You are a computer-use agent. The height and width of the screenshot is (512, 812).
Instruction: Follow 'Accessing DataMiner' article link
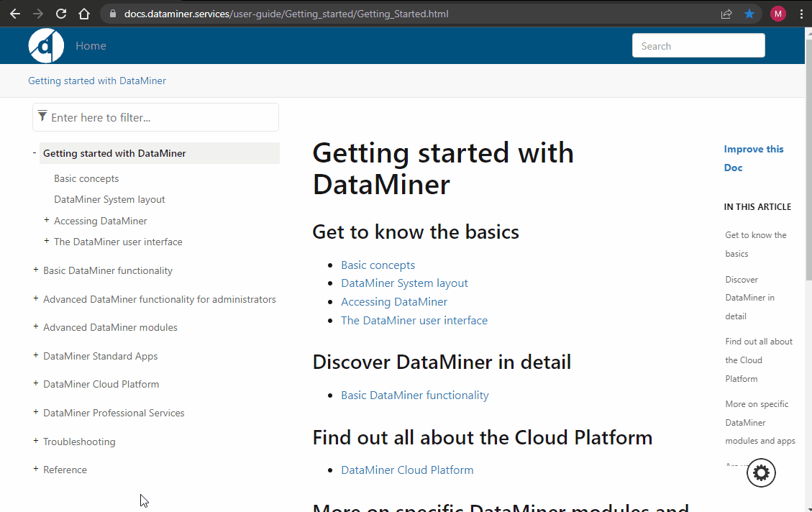coord(394,302)
